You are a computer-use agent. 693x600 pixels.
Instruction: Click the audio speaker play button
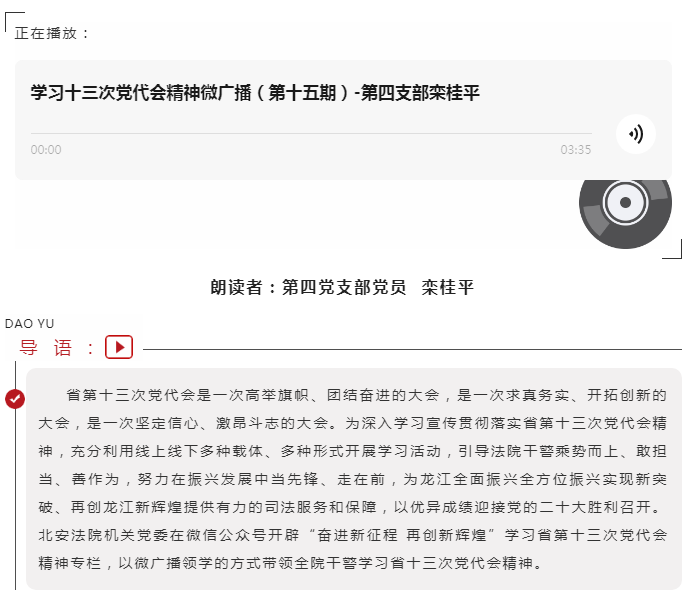point(636,134)
